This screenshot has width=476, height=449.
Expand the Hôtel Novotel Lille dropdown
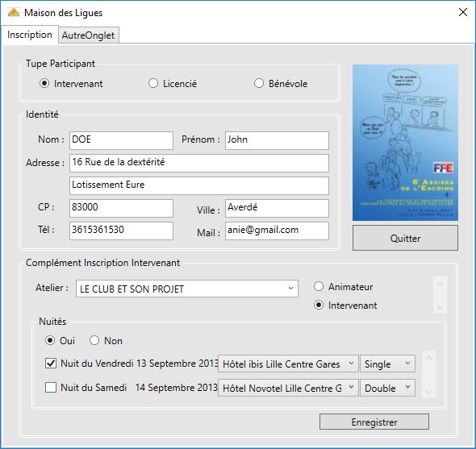coord(288,388)
